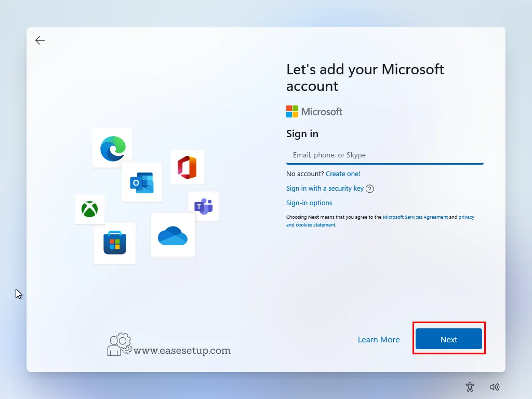Click the Microsoft Teams icon tile
Screen dimensions: 532x399
[x=203, y=206]
